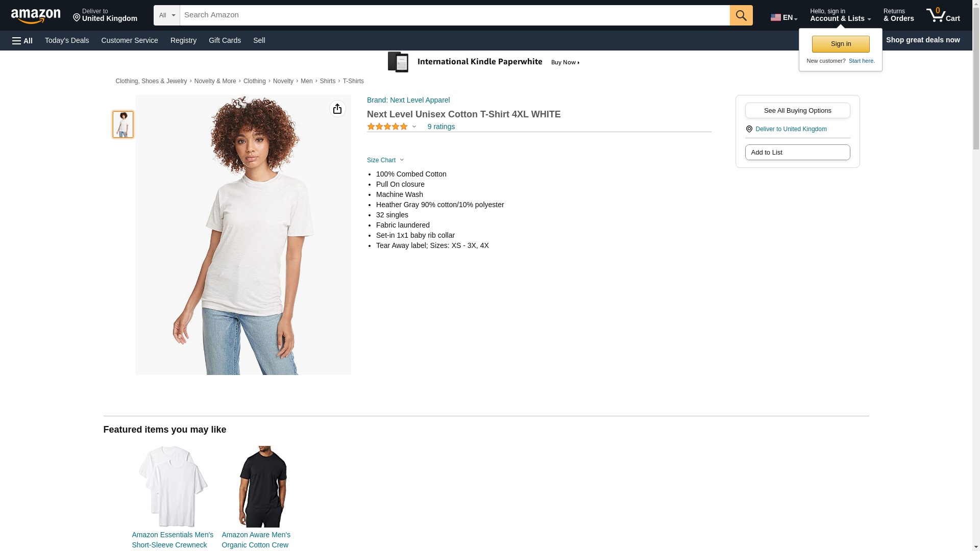Open Today's Deals
980x551 pixels.
(67, 40)
